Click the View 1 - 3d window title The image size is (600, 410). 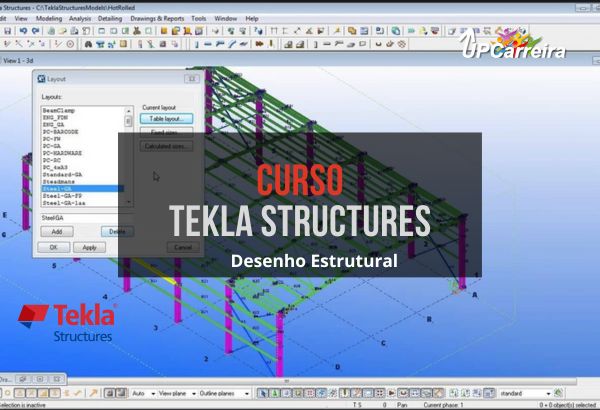(x=18, y=60)
